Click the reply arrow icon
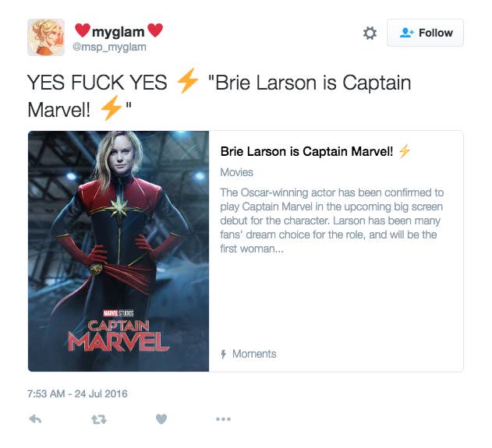 click(x=35, y=419)
